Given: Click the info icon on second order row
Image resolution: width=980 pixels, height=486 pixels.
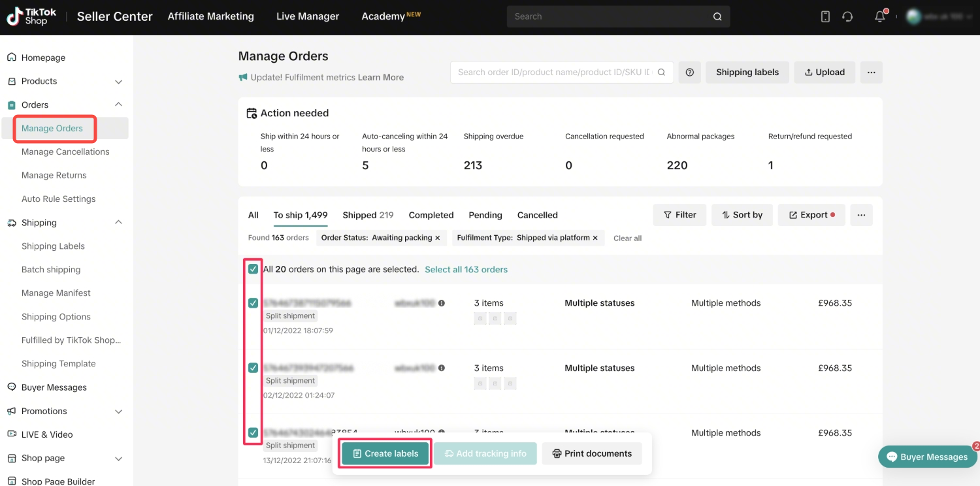Looking at the screenshot, I should point(442,368).
